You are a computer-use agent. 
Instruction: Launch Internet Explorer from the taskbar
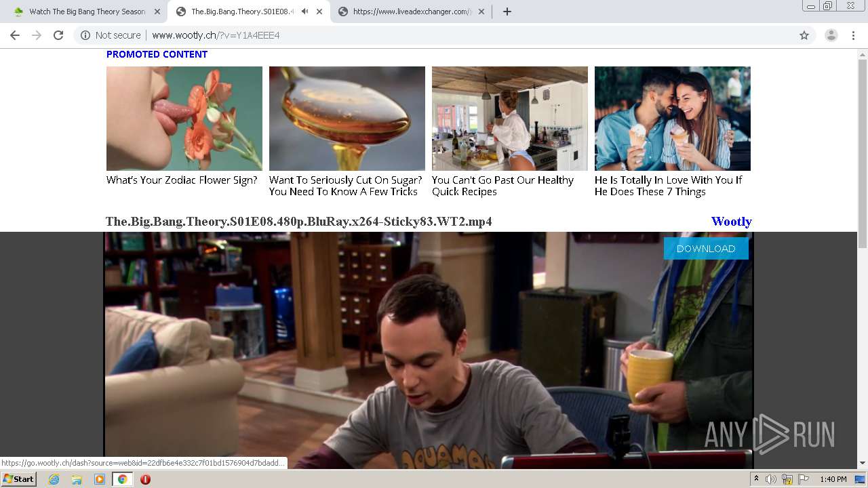(54, 479)
